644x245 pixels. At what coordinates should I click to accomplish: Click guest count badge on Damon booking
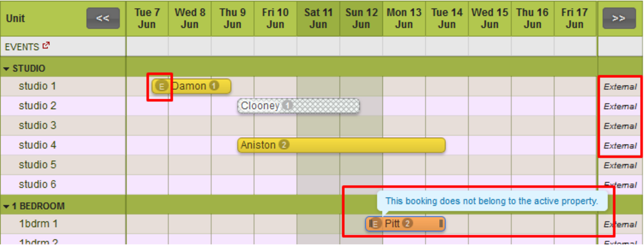coord(214,85)
